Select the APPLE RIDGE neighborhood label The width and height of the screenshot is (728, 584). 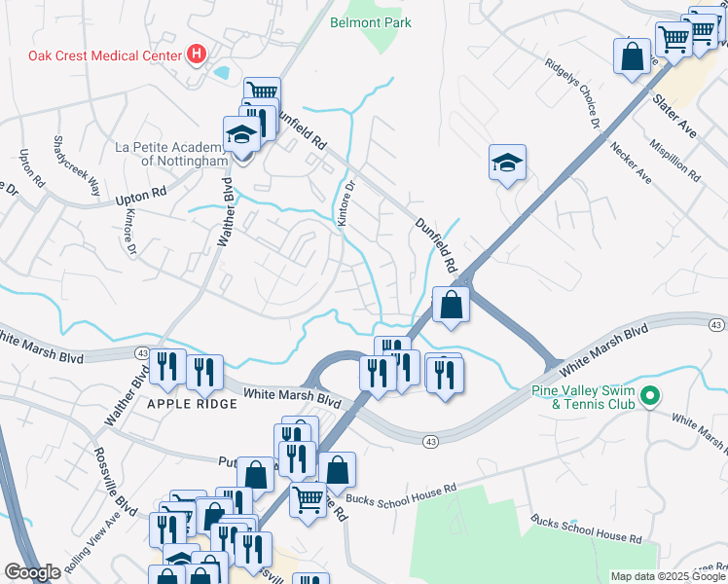coord(192,404)
